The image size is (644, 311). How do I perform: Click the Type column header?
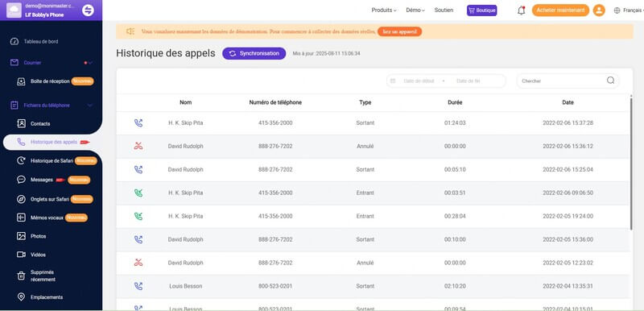365,102
